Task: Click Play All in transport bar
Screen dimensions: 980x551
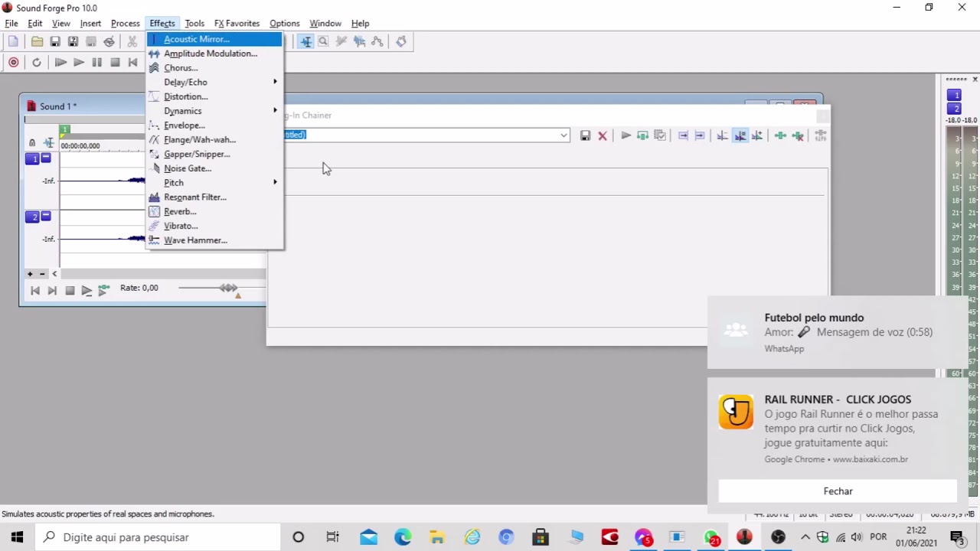Action: click(x=60, y=62)
